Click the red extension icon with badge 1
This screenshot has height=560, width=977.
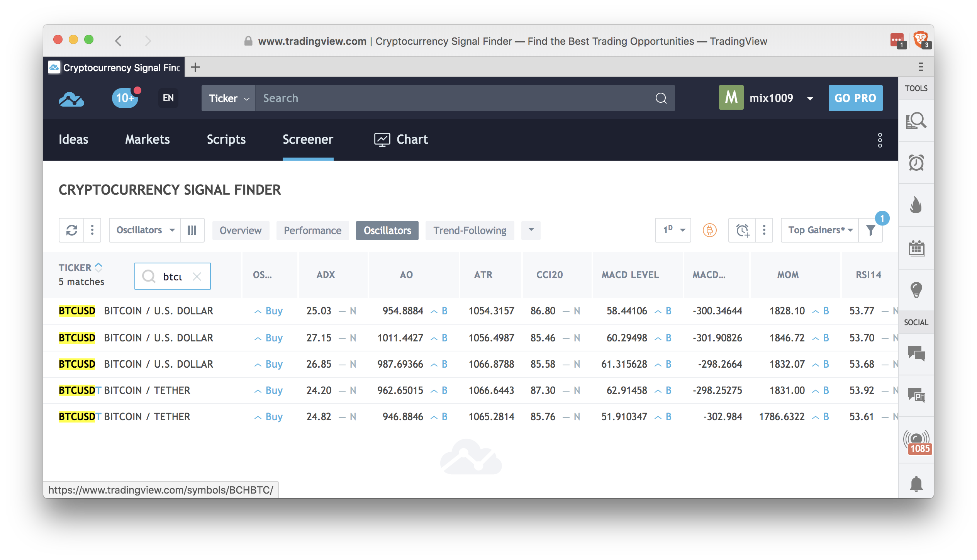point(897,41)
